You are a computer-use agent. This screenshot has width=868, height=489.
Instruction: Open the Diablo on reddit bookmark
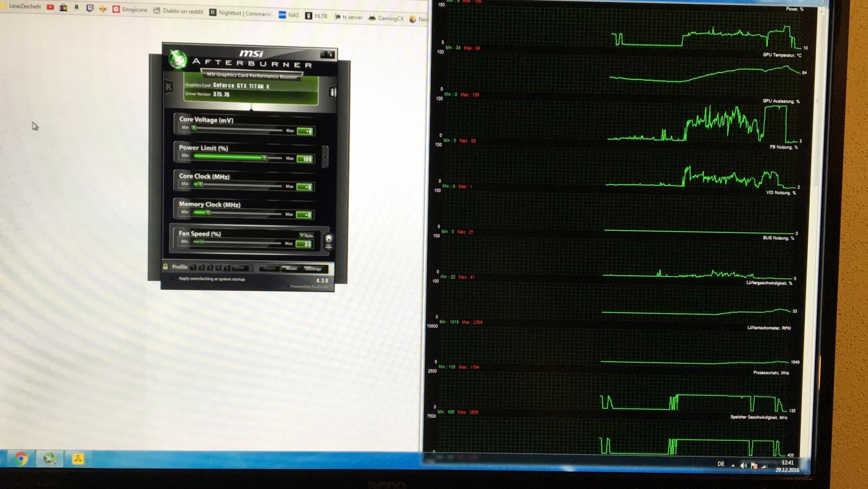(x=178, y=11)
